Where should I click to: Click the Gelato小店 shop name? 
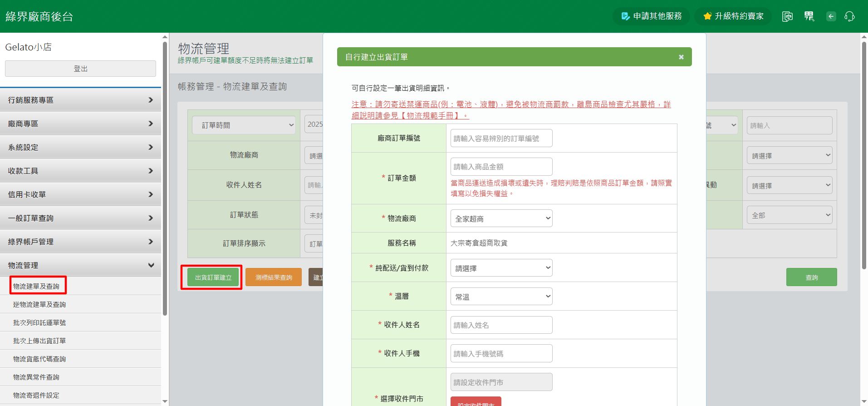(x=28, y=47)
